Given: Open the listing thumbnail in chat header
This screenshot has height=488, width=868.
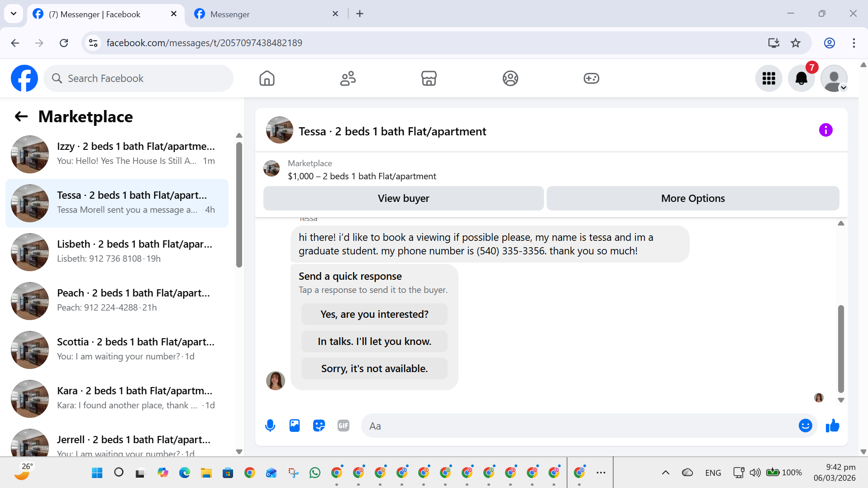Looking at the screenshot, I should tap(279, 130).
